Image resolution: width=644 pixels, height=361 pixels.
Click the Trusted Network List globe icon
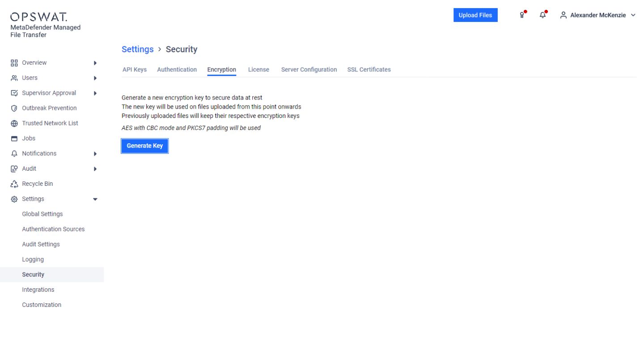13,123
